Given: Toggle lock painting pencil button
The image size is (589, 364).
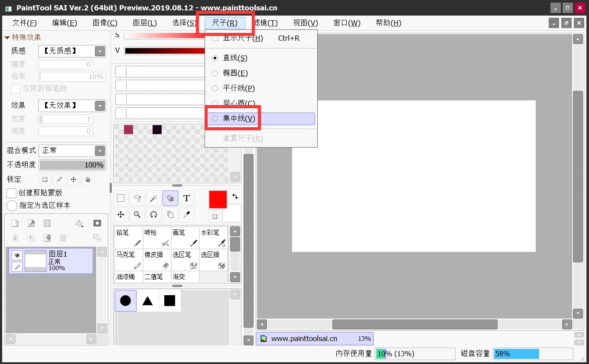Looking at the screenshot, I should [x=59, y=179].
